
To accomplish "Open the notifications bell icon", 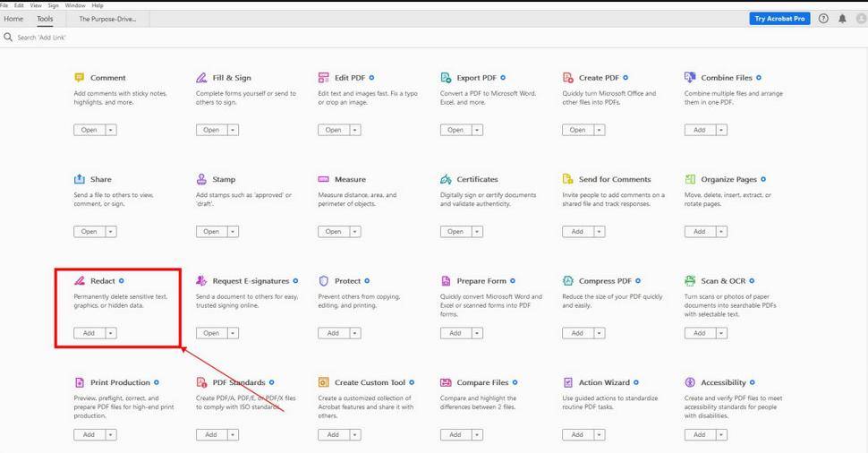I will [x=842, y=19].
